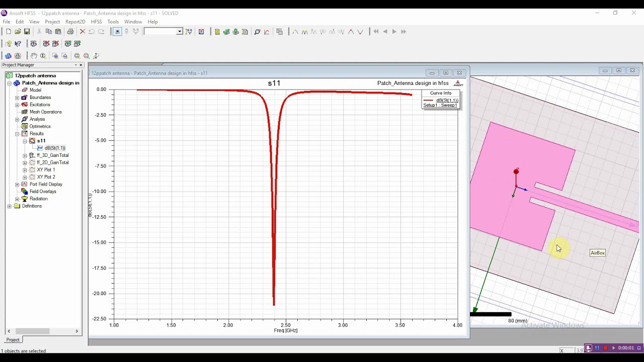Click the context help arrow icon
644x362 pixels.
[x=18, y=44]
